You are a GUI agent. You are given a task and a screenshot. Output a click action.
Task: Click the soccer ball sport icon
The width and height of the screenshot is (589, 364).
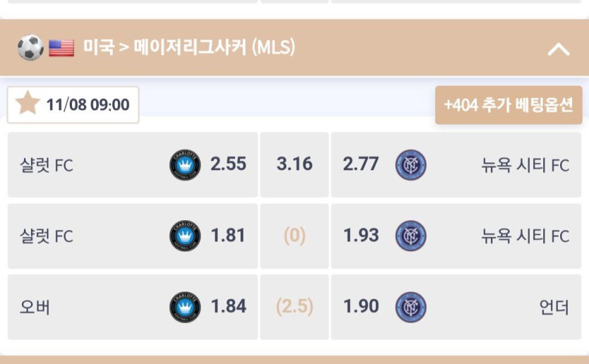[x=30, y=48]
